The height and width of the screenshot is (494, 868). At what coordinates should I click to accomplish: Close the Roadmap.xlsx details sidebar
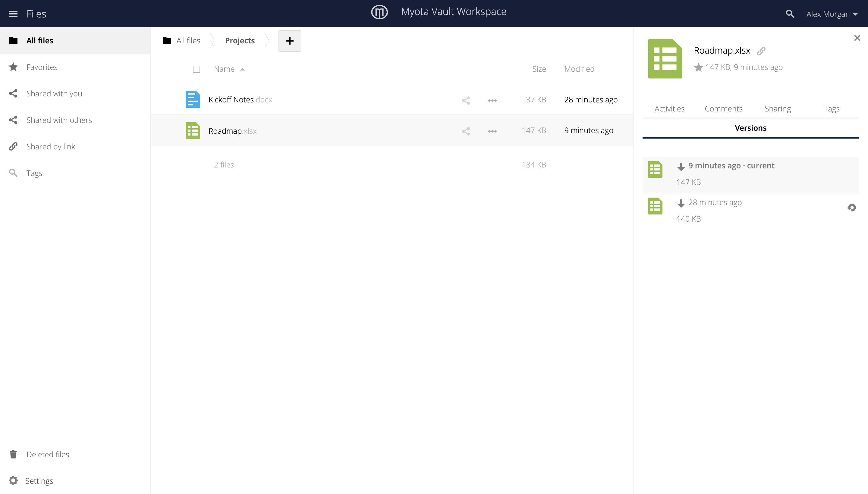click(x=857, y=38)
